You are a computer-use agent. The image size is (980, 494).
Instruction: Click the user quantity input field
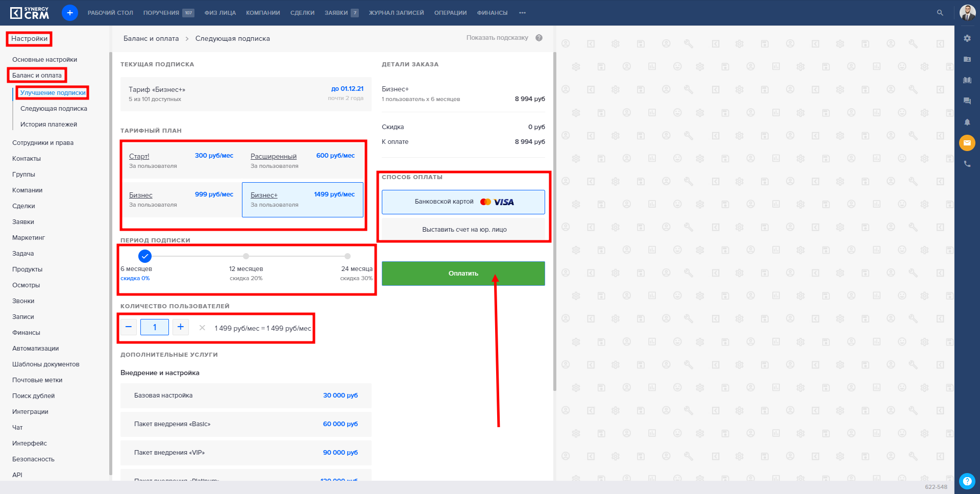point(155,327)
